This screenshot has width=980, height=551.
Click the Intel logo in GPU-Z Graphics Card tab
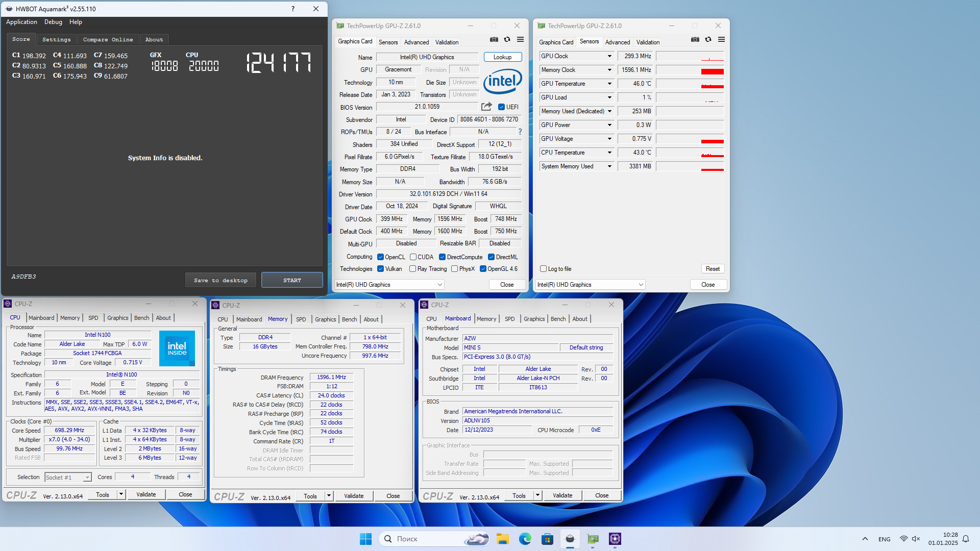coord(503,82)
